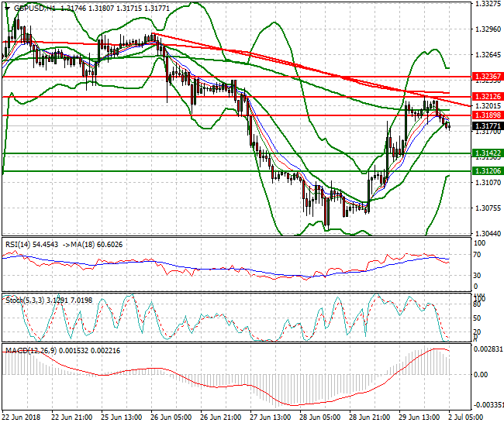Click the black current price label 1.31771
The image size is (504, 426).
pos(488,126)
